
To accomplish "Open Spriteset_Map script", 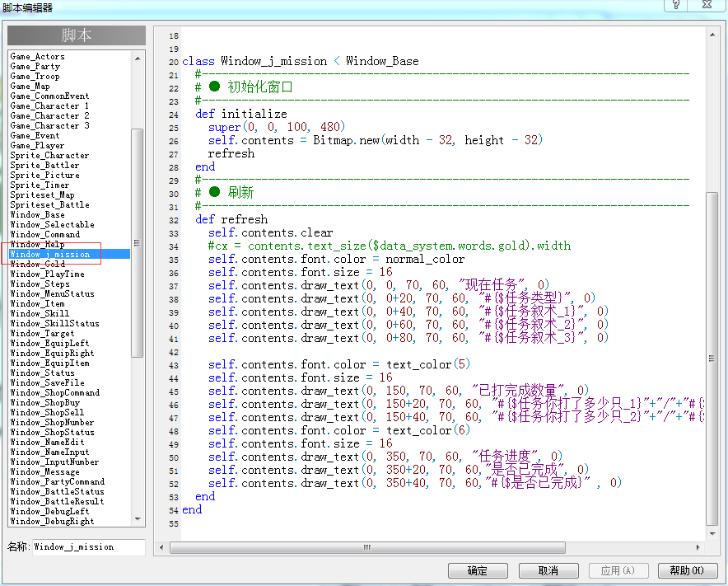I will [42, 195].
